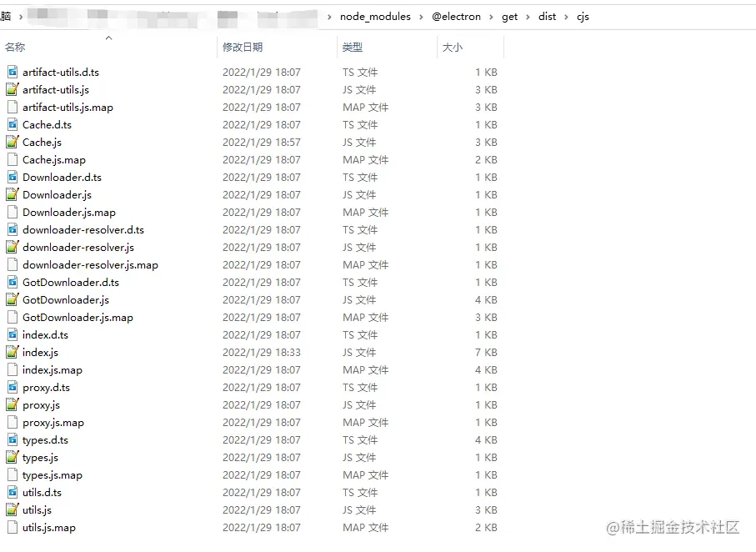Click the utils.js file icon
Screen dimensions: 756x552
point(13,510)
